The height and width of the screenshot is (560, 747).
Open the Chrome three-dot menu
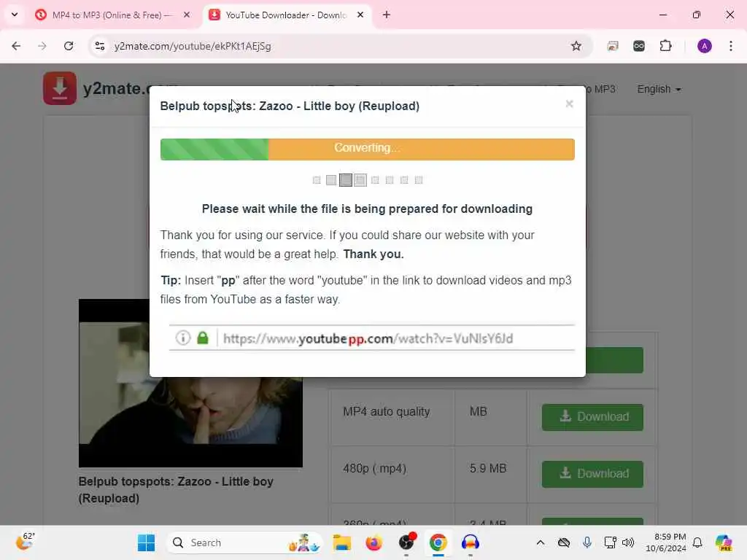(731, 46)
